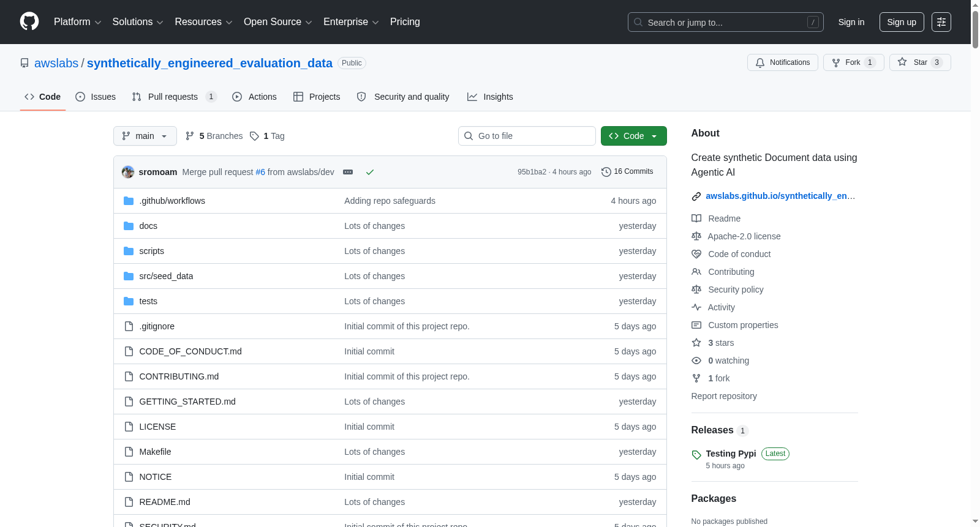Screen dimensions: 980x527
Task: Expand the Open Source menu
Action: click(x=277, y=22)
